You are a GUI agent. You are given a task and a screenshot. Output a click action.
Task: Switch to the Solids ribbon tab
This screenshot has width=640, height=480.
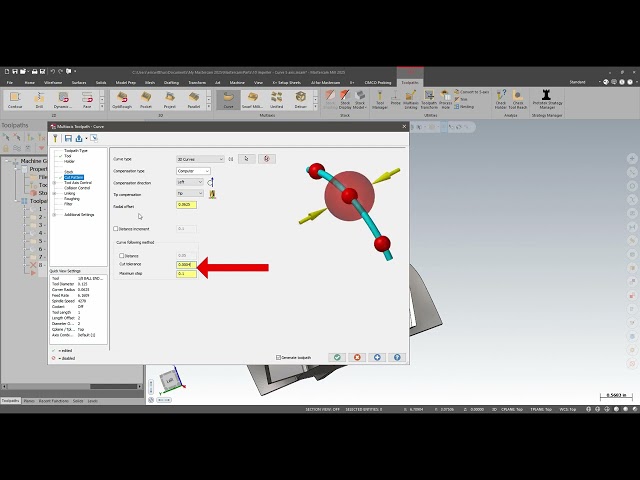tap(101, 82)
